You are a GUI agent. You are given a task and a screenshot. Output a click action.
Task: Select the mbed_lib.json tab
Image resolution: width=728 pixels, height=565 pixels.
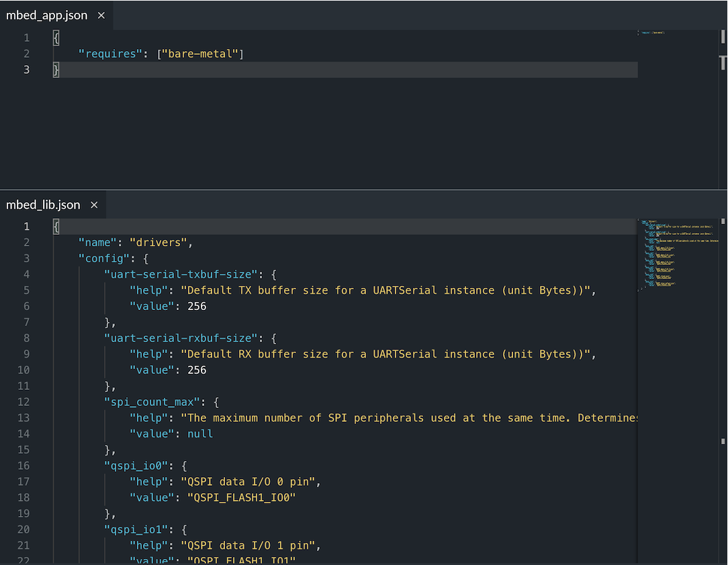[43, 205]
